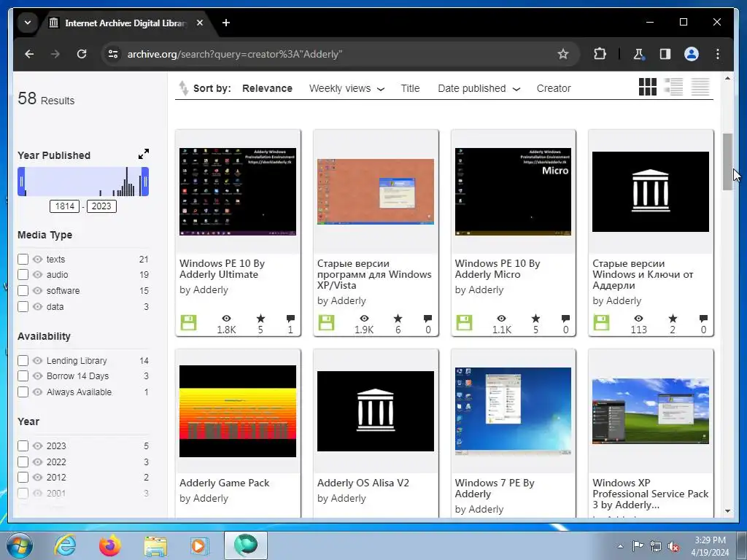Click the reviews bubble on Adderly Ultimate card
Image resolution: width=747 pixels, height=560 pixels.
290,319
